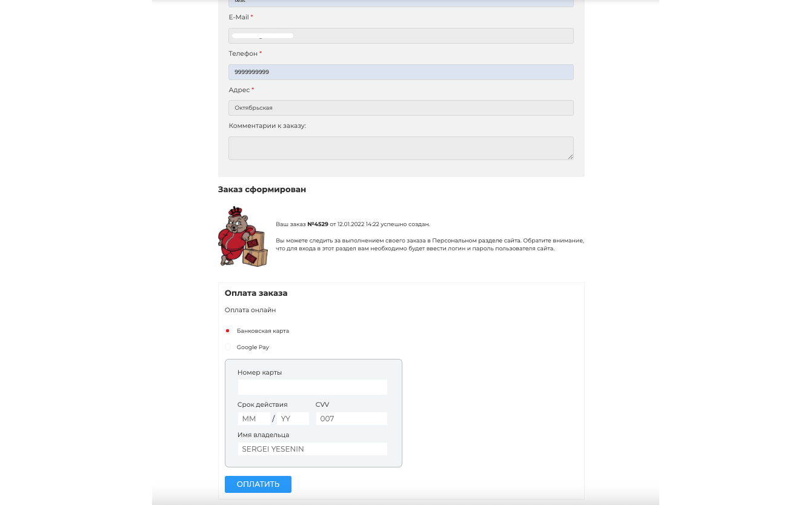Click the E-Mail input field

401,36
